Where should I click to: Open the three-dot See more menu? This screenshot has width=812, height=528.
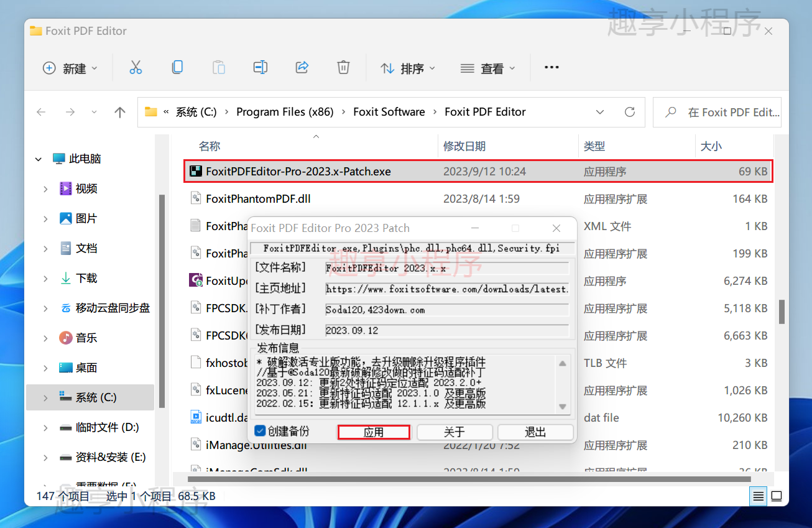pos(551,67)
